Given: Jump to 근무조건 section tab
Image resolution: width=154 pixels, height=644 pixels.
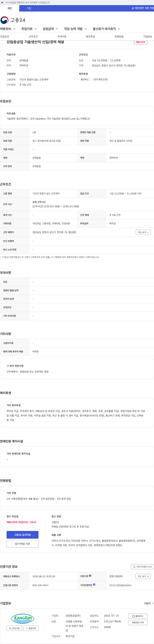Looking at the screenshot, I should point(33,37).
